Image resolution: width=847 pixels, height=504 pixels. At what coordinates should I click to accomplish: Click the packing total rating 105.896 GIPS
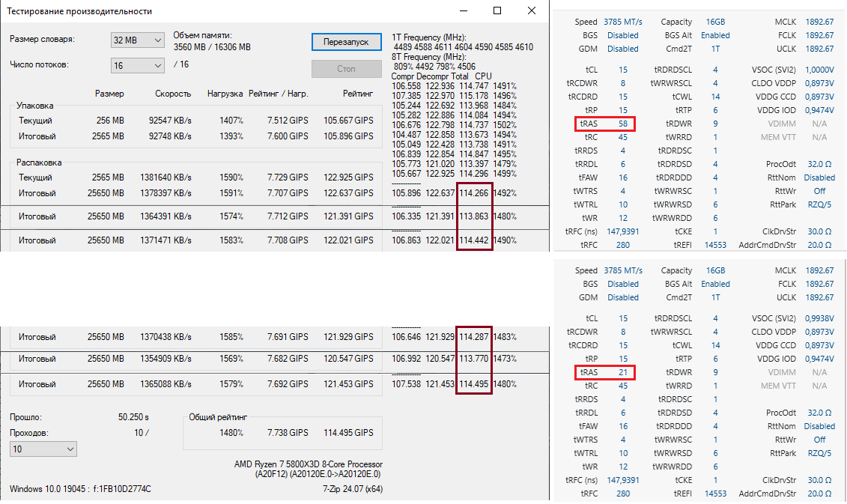[348, 136]
